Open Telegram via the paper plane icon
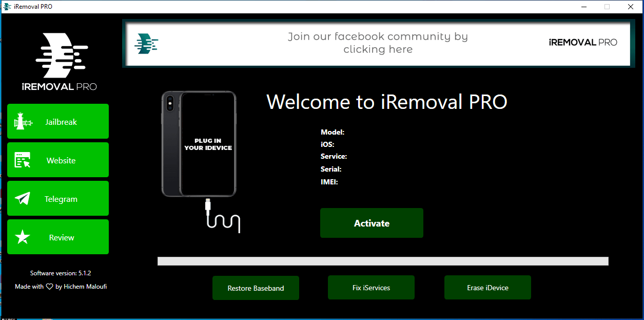This screenshot has height=320, width=644. (22, 198)
